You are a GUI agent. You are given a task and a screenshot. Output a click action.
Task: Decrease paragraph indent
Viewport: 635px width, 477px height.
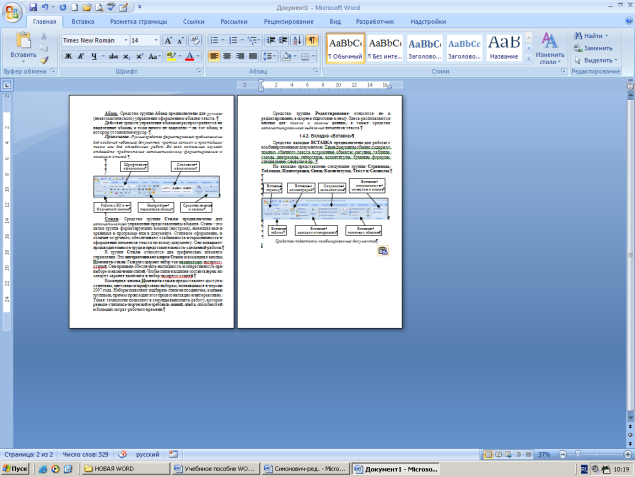[x=271, y=40]
